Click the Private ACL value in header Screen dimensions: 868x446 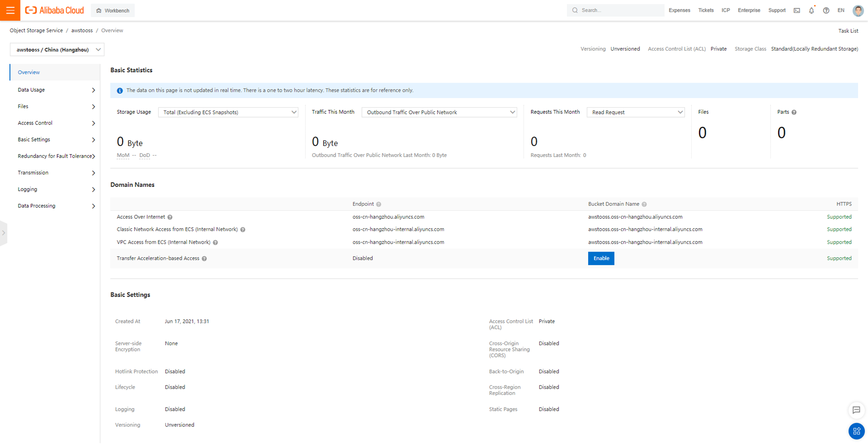point(718,49)
